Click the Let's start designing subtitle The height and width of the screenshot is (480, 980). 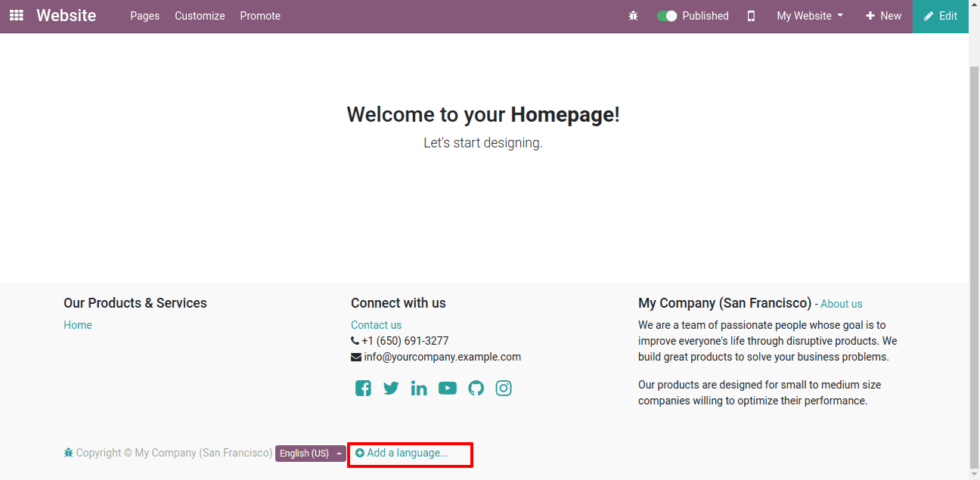tap(483, 143)
